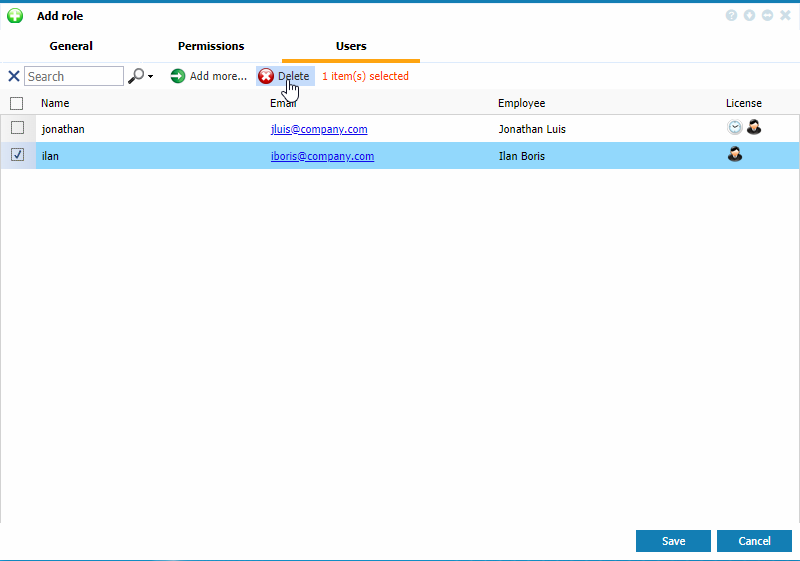
Task: Open the search options dropdown arrow
Action: click(x=150, y=77)
